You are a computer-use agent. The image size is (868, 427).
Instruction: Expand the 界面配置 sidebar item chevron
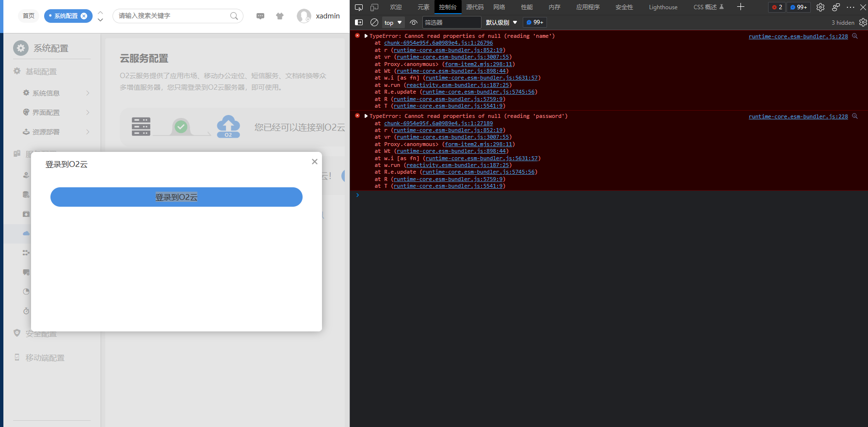[88, 113]
